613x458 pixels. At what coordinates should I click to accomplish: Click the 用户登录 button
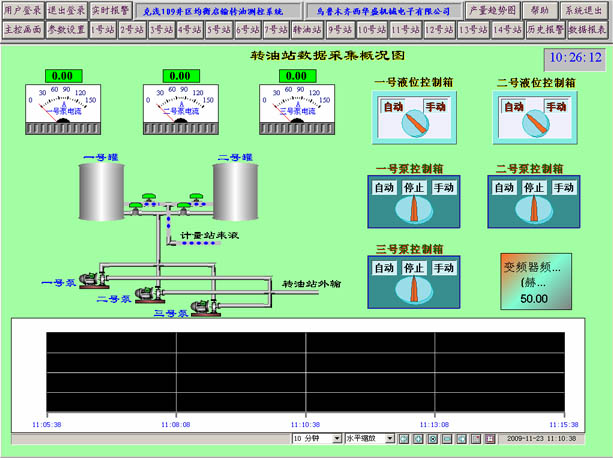click(x=22, y=9)
